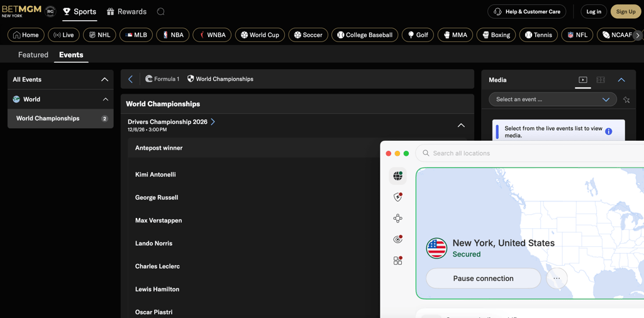
Task: Click the World Championships breadcrumb
Action: pos(220,79)
